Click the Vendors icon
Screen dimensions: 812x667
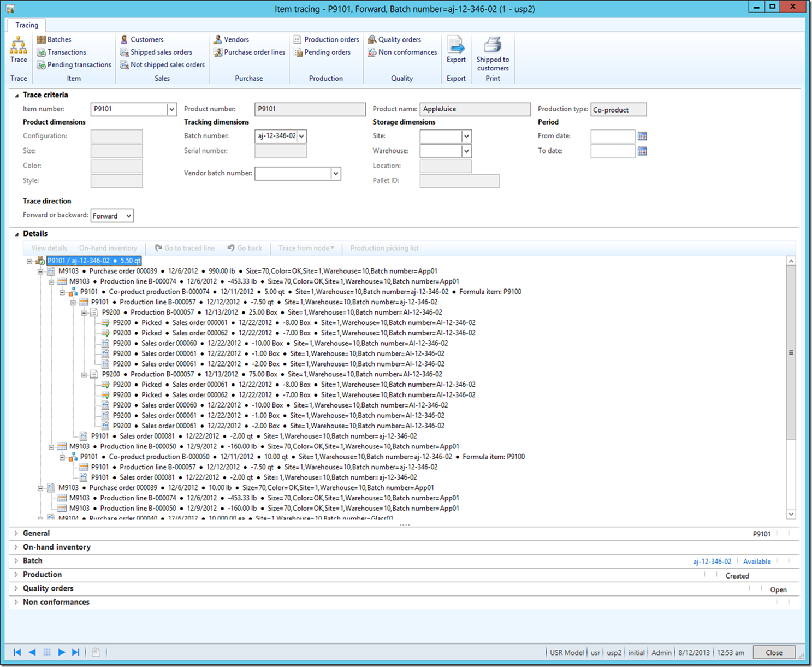click(218, 39)
